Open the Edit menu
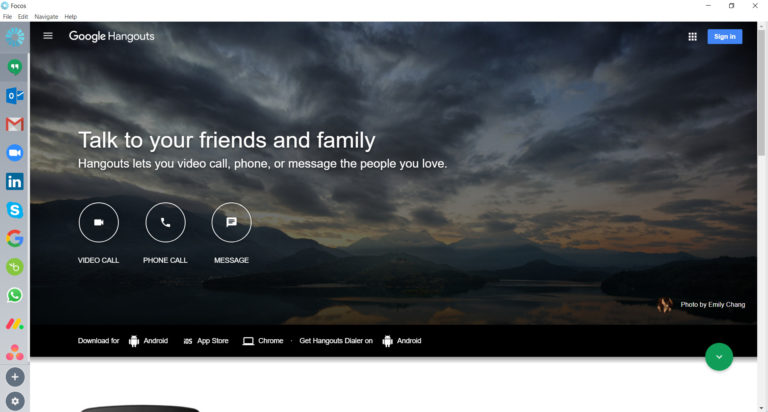Screen dimensions: 768x412 pyautogui.click(x=23, y=17)
